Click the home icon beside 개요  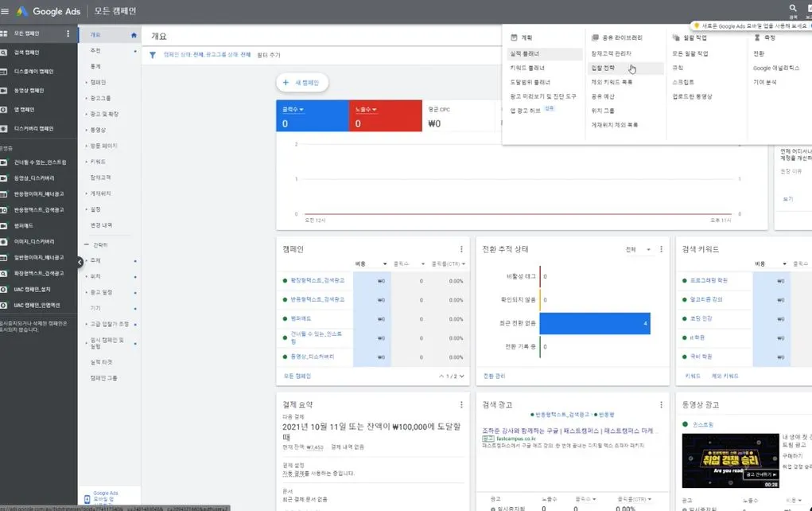134,35
